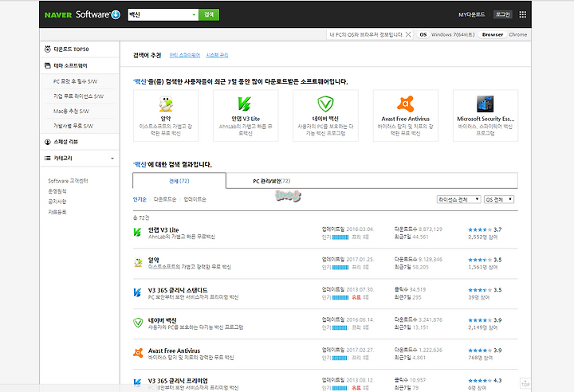Click the blue download arrow logo icon
The image size is (574, 392).
116,14
